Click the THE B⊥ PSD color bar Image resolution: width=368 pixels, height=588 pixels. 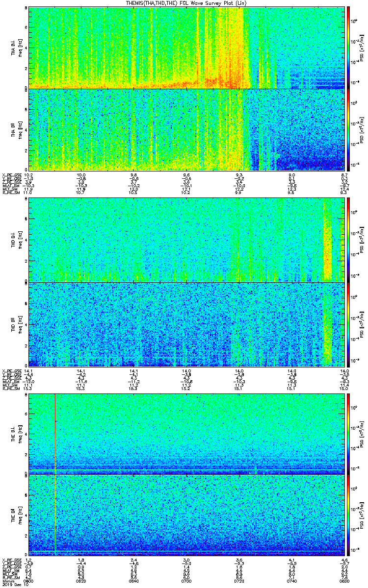click(348, 434)
